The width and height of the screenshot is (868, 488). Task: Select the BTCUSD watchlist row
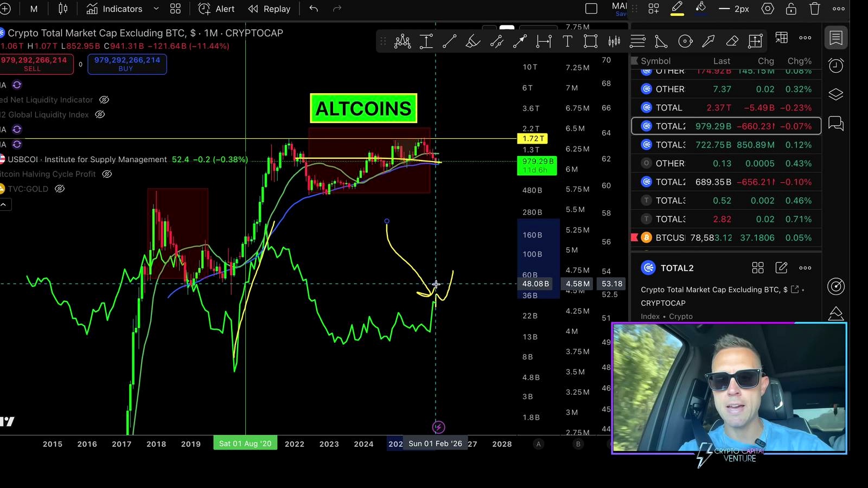tap(726, 237)
